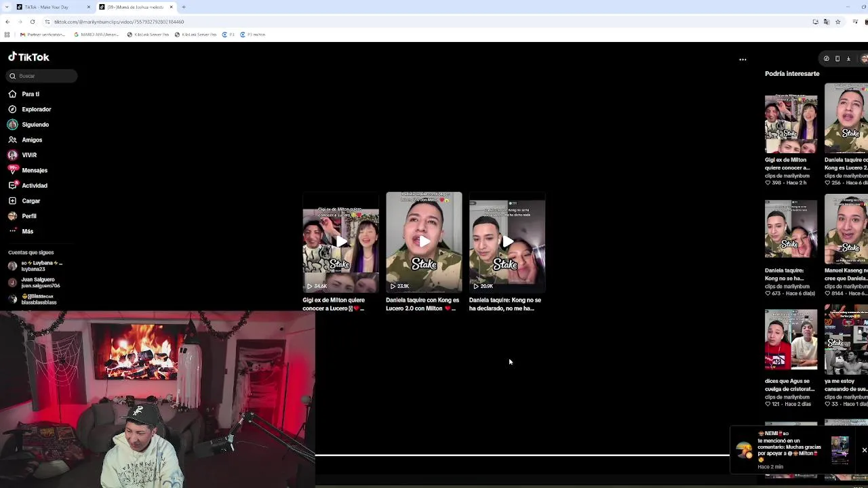Click the Amigos people icon
868x488 pixels.
click(x=12, y=140)
